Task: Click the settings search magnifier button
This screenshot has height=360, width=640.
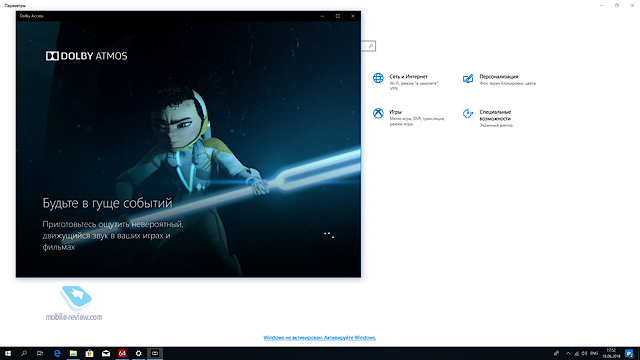Action: (x=371, y=46)
